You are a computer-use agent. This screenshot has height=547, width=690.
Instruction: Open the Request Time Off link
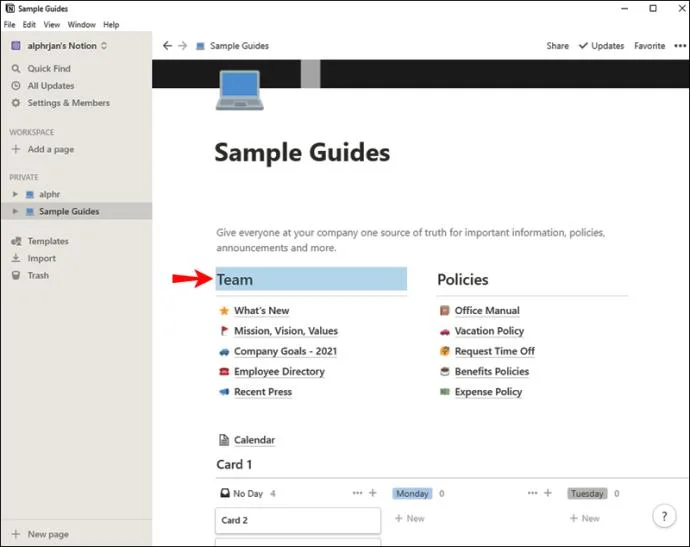tap(495, 351)
